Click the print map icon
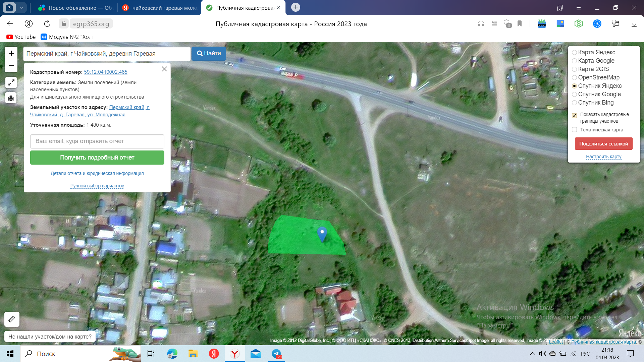This screenshot has width=644, height=362. tap(11, 98)
